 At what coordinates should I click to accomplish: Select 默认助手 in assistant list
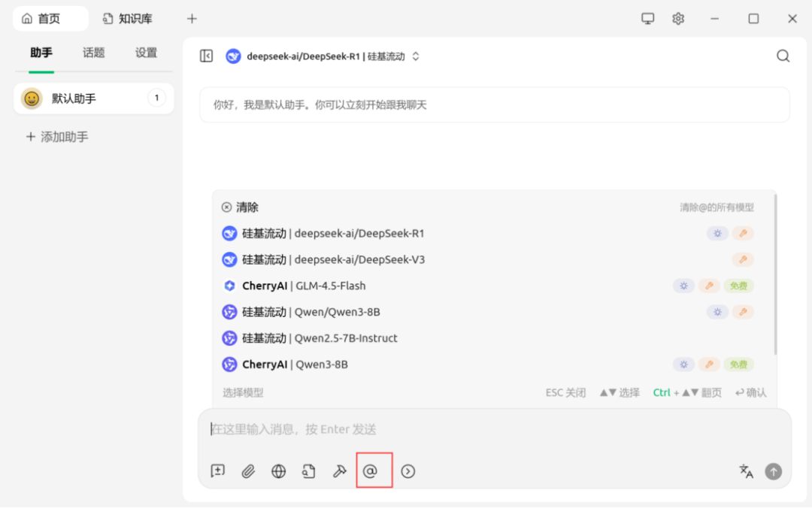94,98
